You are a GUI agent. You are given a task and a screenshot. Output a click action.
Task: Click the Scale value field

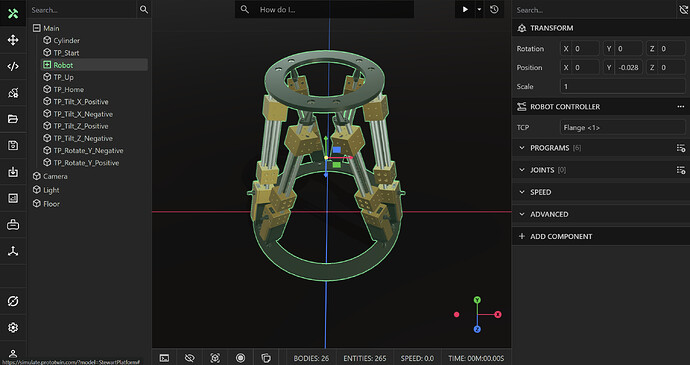coord(622,87)
